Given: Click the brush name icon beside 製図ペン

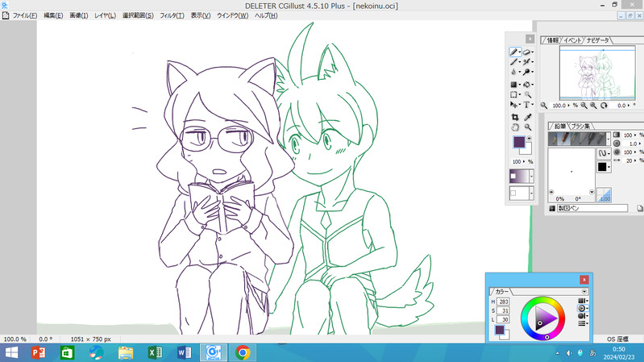Looking at the screenshot, I should 552,208.
